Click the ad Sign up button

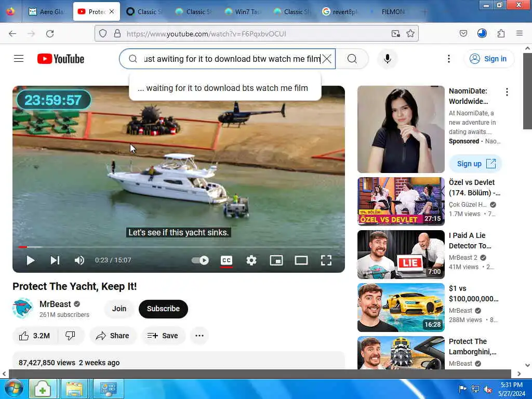point(475,164)
